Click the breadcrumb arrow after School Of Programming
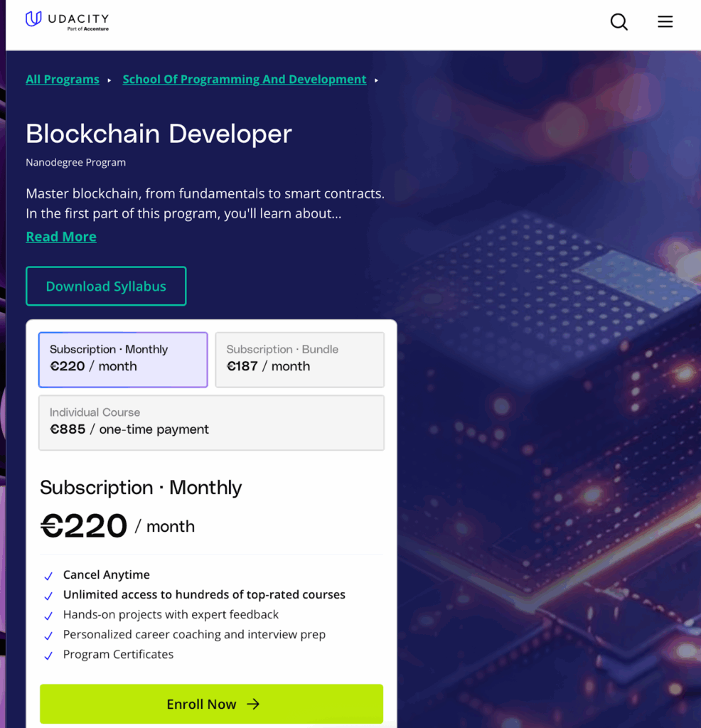 [376, 80]
